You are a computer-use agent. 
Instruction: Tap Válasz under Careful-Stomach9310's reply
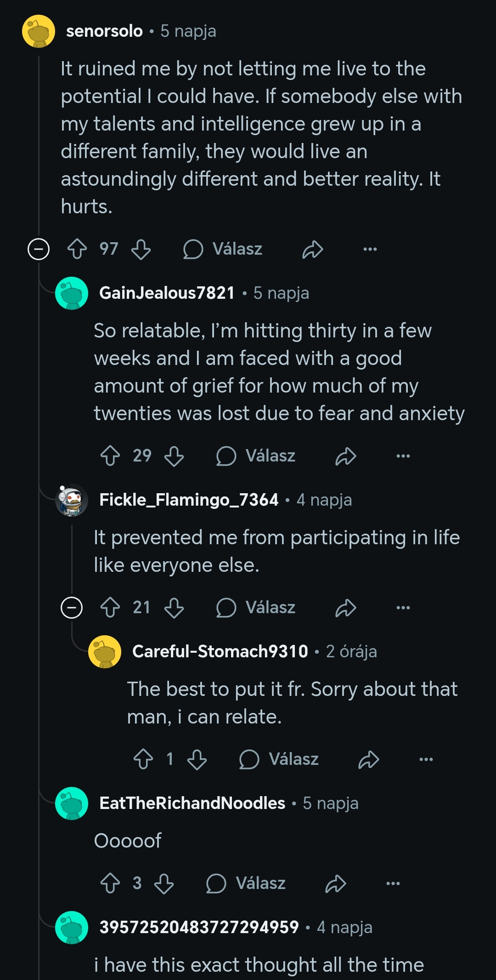pyautogui.click(x=279, y=759)
